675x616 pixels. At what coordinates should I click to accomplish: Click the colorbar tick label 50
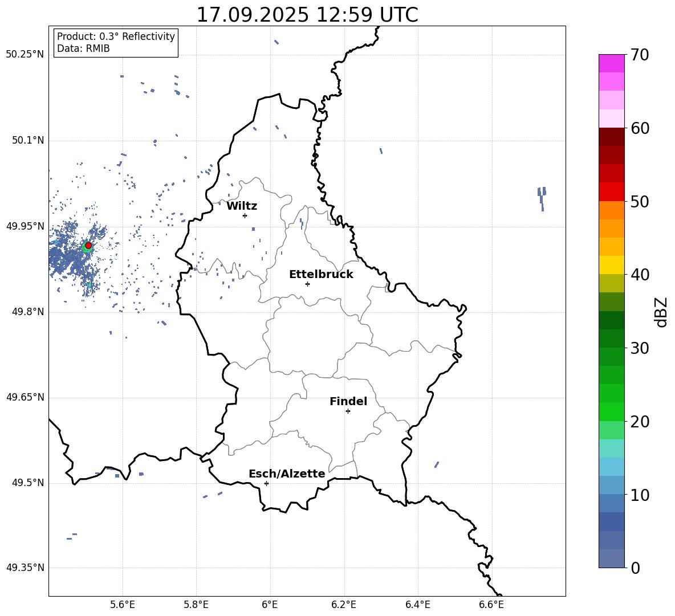[640, 202]
